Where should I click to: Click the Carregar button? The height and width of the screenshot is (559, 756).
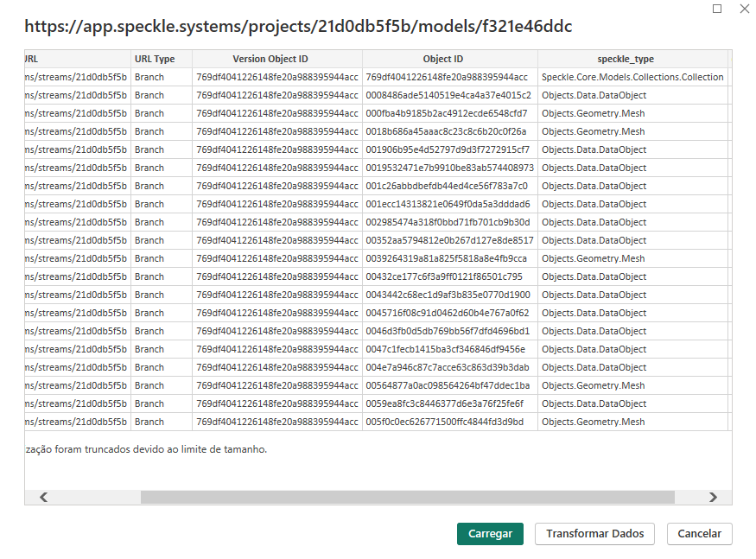pos(490,534)
